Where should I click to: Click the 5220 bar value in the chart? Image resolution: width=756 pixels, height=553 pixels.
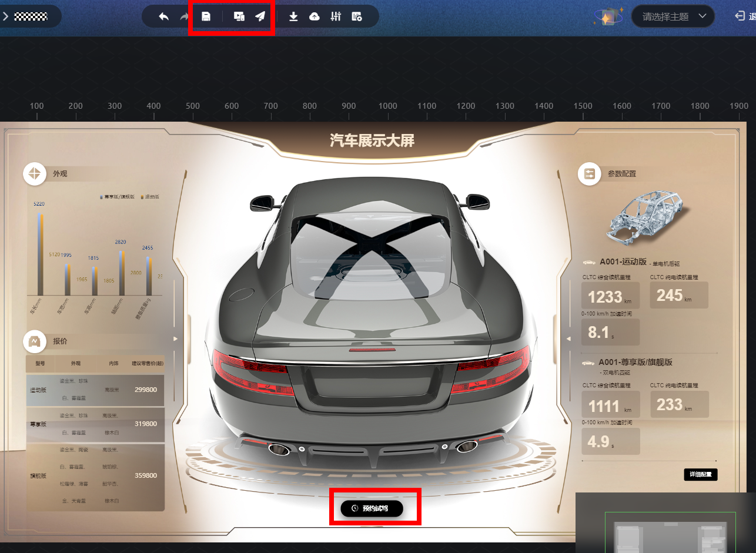tap(39, 204)
